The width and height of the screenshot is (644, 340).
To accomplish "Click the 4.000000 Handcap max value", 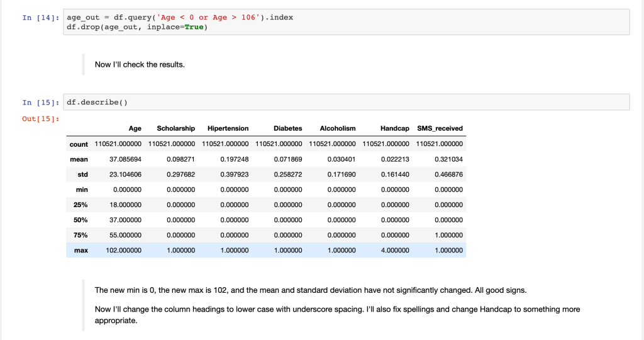I will [395, 250].
